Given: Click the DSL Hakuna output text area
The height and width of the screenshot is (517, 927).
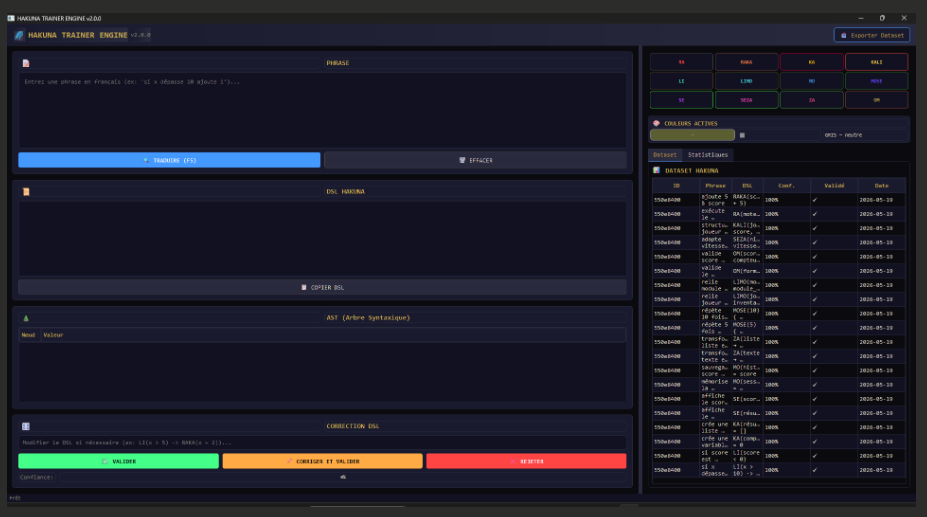Looking at the screenshot, I should pyautogui.click(x=322, y=239).
